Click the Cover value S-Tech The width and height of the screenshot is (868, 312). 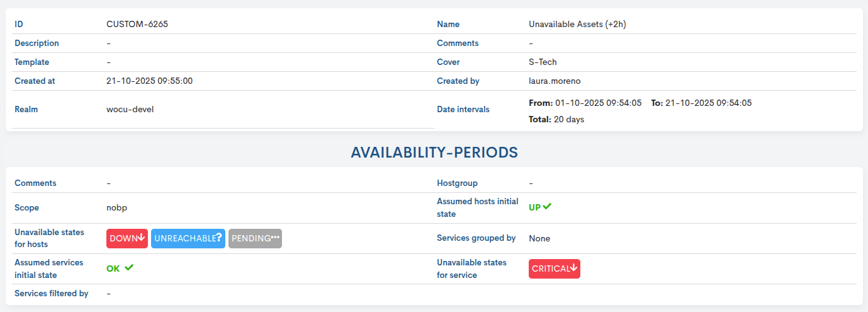click(543, 62)
